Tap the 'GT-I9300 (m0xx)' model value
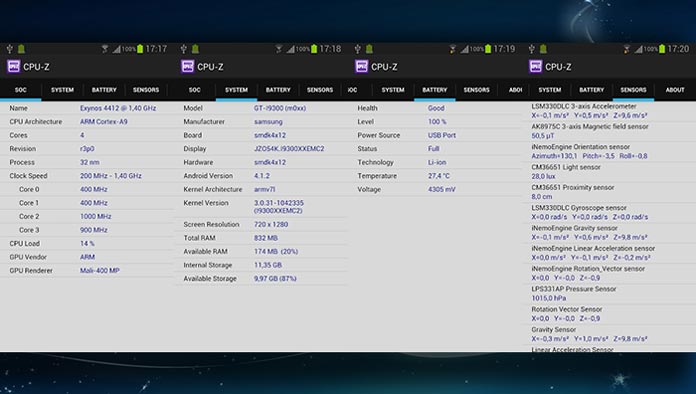 280,108
